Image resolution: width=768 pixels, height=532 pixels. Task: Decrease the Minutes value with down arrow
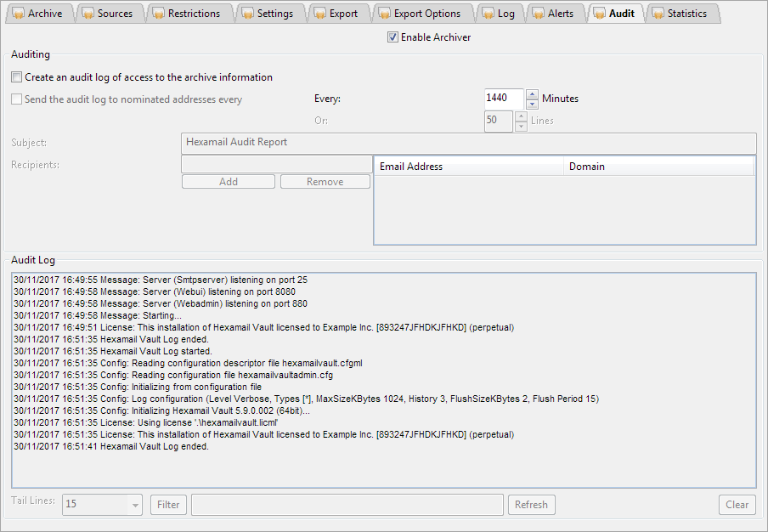532,104
